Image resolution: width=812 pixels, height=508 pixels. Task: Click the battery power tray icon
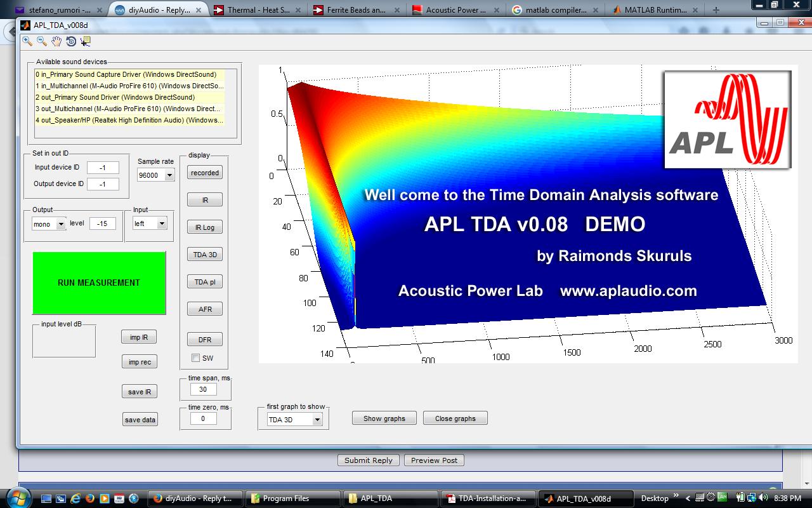(x=740, y=498)
